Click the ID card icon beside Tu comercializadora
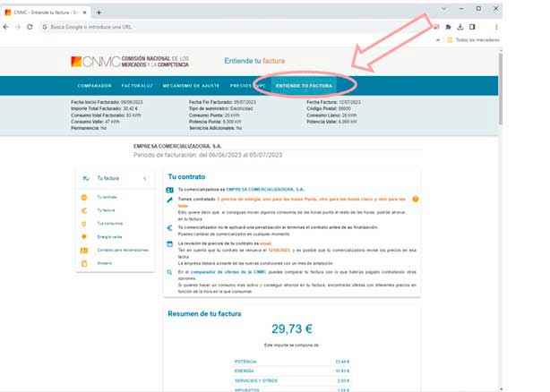550x392 pixels. coord(170,190)
